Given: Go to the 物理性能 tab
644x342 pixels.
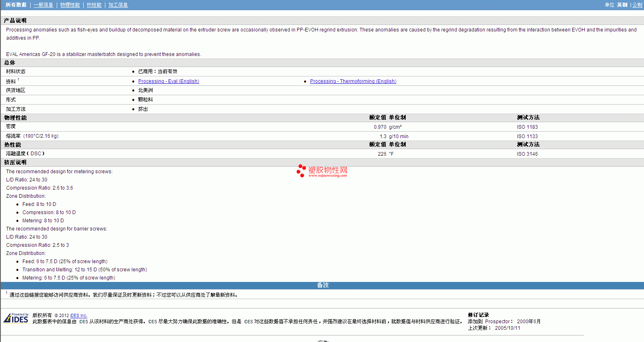Looking at the screenshot, I should [70, 5].
